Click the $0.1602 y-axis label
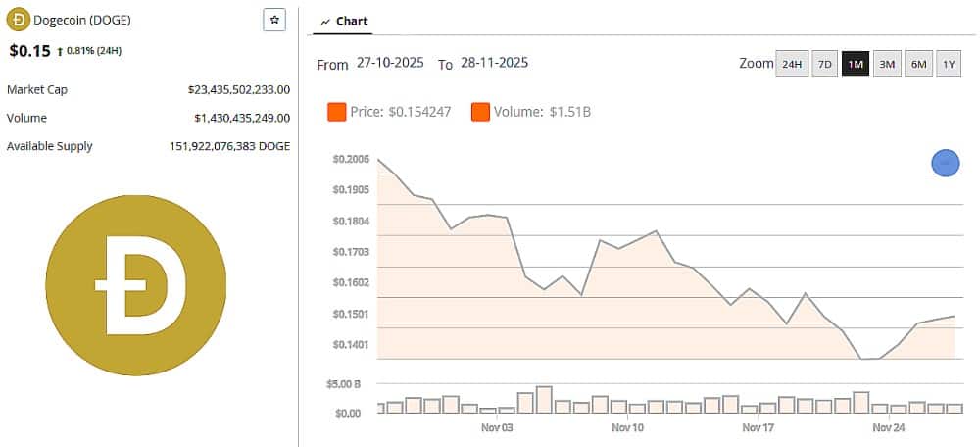Image resolution: width=980 pixels, height=447 pixels. [351, 282]
